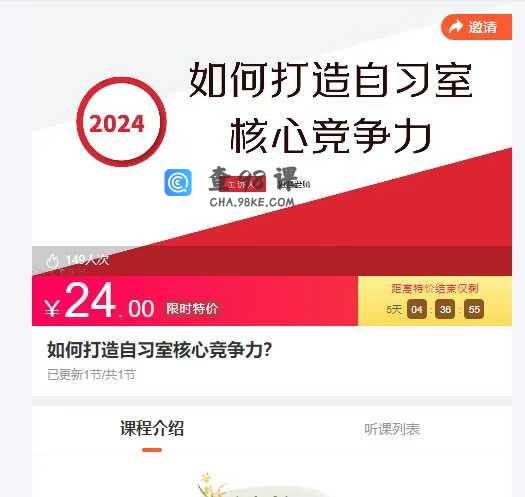
Task: Select the 限时特价 limited-time price badge
Action: [x=192, y=309]
